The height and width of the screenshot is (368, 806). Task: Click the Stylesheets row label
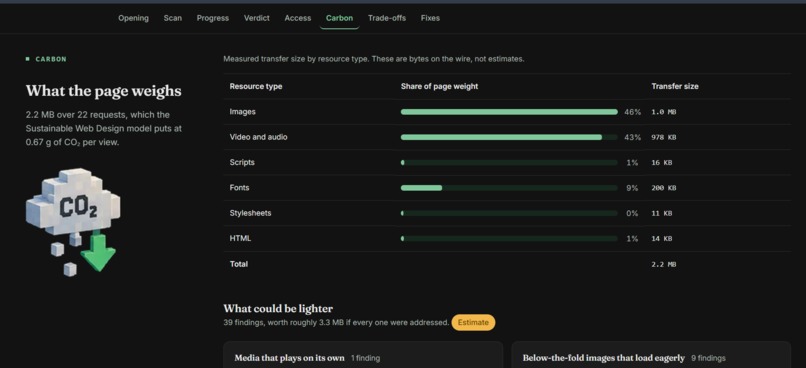(250, 213)
